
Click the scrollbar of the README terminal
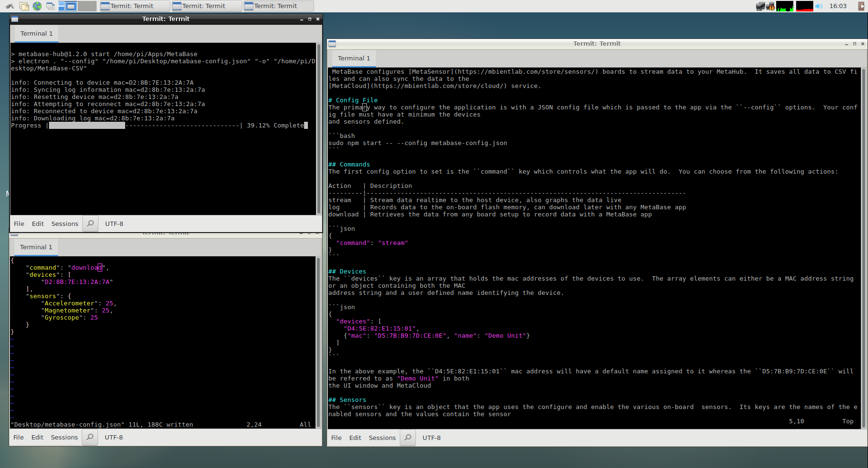863,248
